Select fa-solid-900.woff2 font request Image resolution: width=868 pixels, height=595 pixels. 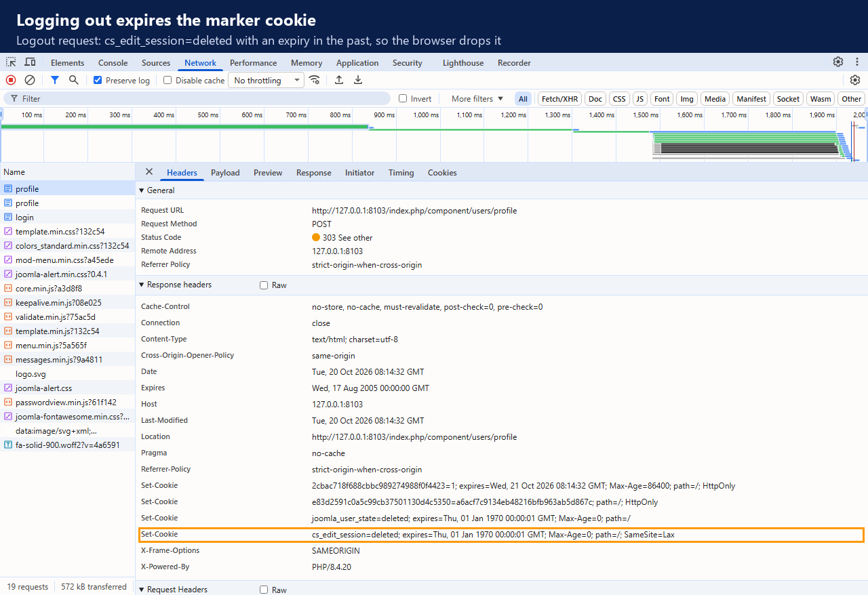coord(68,445)
